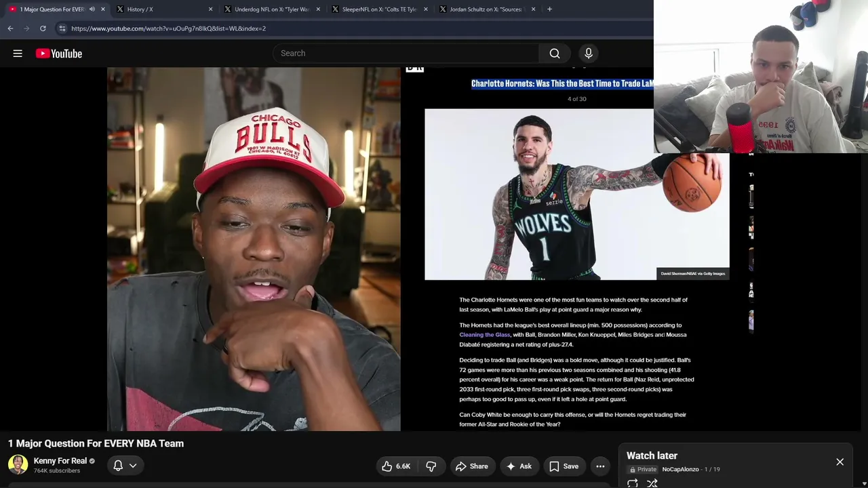Viewport: 868px width, 488px height.
Task: Go back in browser history
Action: pos(10,28)
